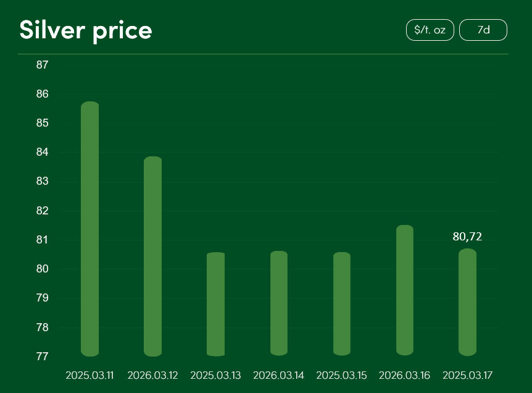Click the $/t. oz unit button
532x393 pixels.
click(430, 30)
